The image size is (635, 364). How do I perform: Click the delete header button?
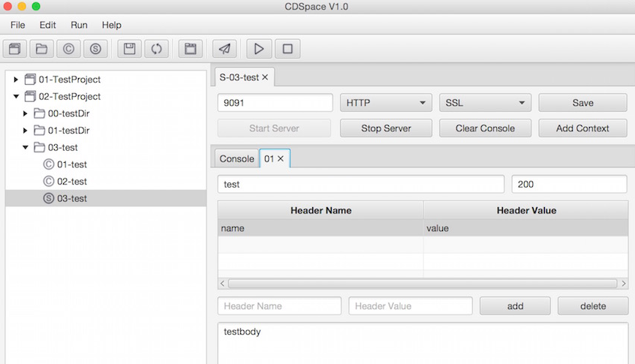593,306
